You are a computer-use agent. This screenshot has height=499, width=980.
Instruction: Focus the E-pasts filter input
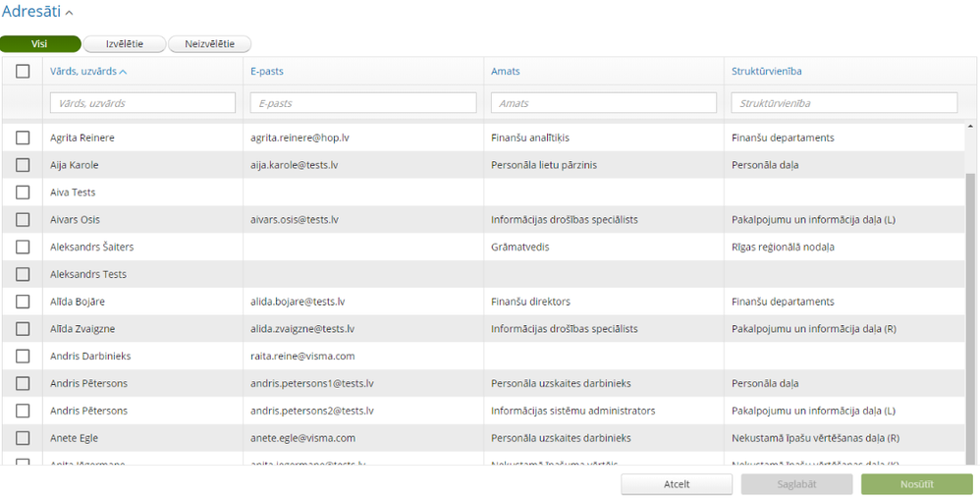coord(363,103)
